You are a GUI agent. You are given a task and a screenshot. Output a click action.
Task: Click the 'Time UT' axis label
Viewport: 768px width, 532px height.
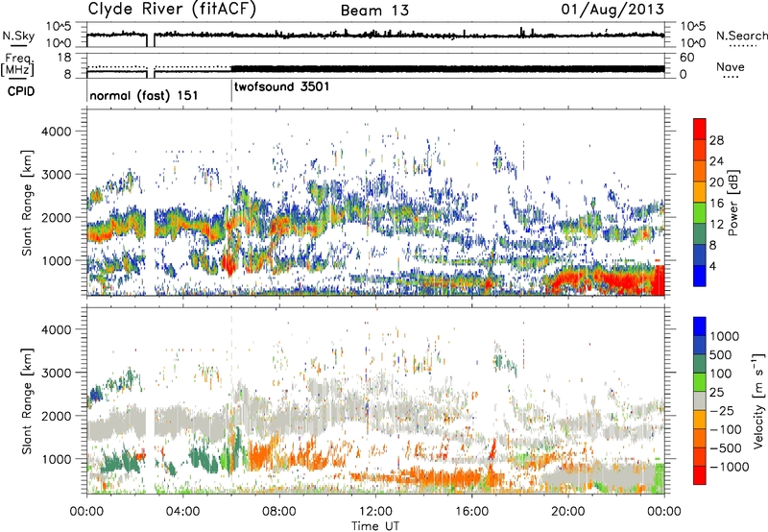[x=375, y=526]
